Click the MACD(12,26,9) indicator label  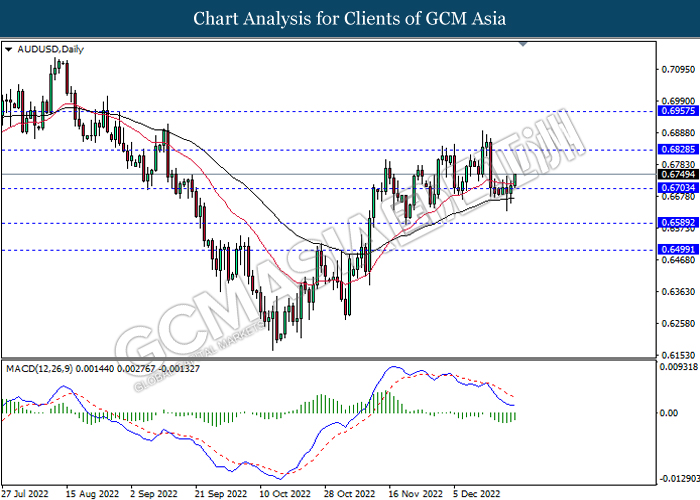tap(39, 369)
